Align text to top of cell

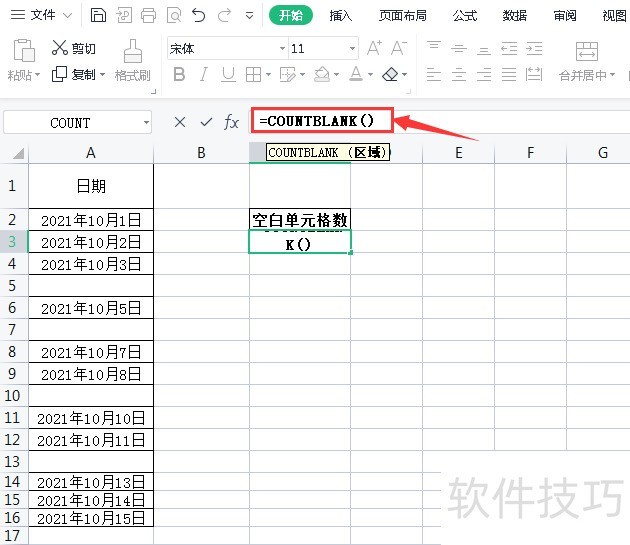click(x=434, y=45)
